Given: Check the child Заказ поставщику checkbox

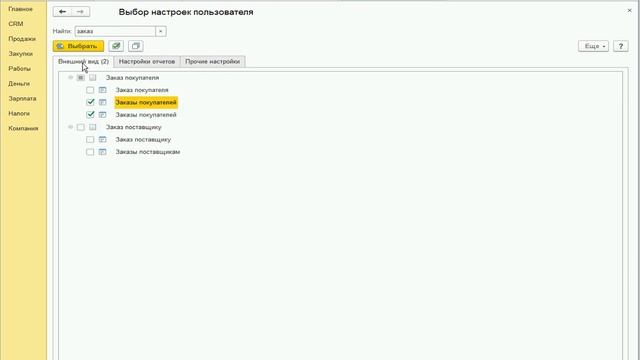Looking at the screenshot, I should (x=90, y=140).
